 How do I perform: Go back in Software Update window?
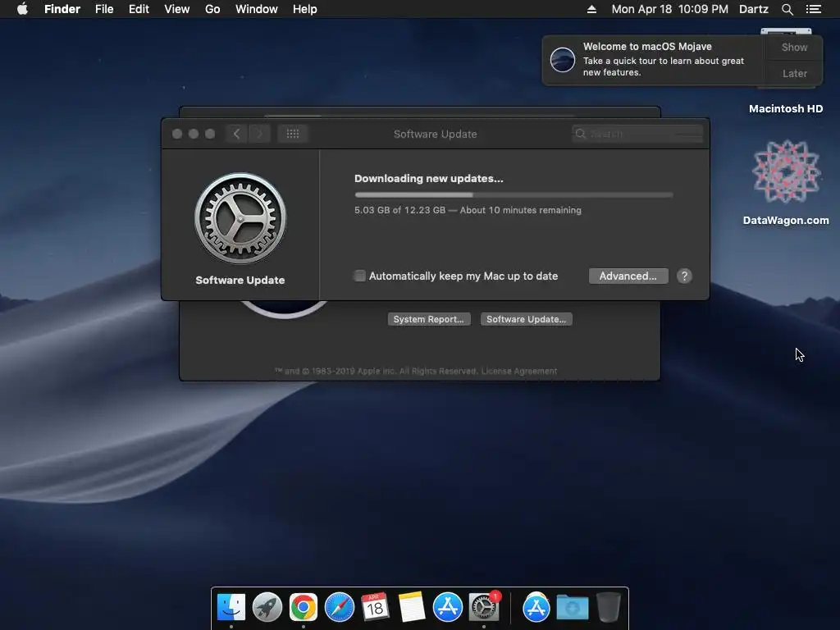pyautogui.click(x=236, y=134)
